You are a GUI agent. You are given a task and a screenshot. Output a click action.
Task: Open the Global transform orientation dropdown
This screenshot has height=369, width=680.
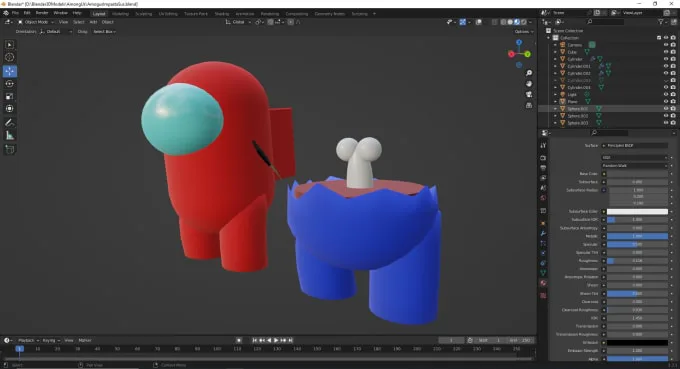coord(238,22)
